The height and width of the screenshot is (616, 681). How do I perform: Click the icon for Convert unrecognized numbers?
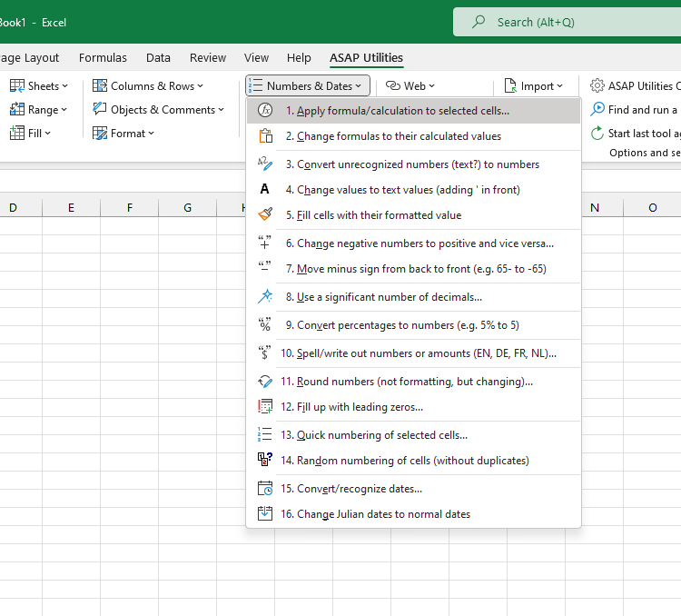[x=265, y=164]
